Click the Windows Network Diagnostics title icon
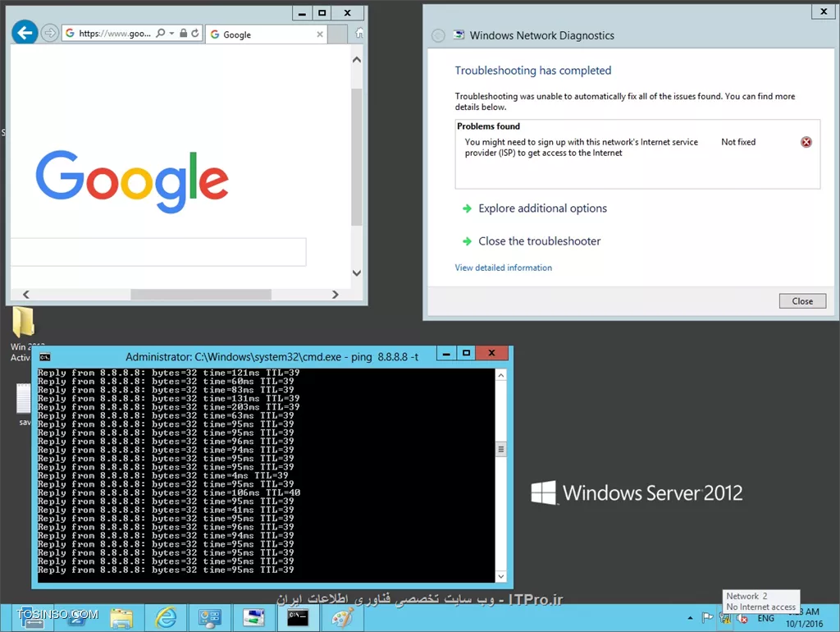 459,34
